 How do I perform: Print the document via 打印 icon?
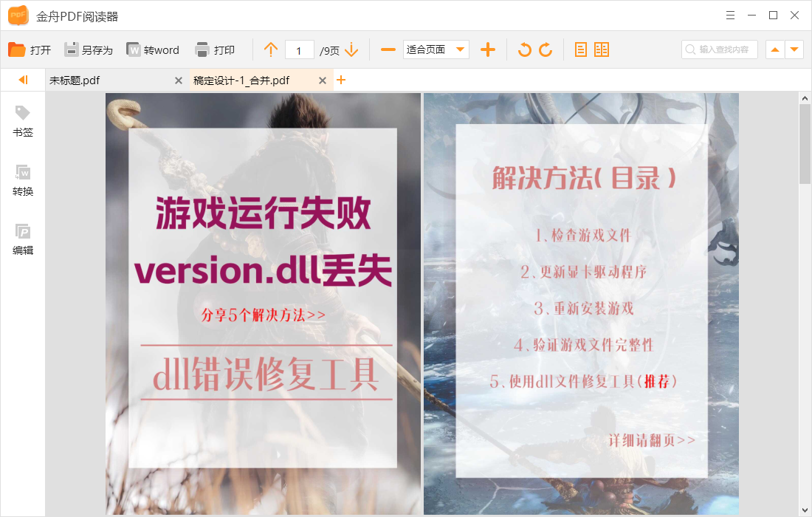(x=213, y=49)
